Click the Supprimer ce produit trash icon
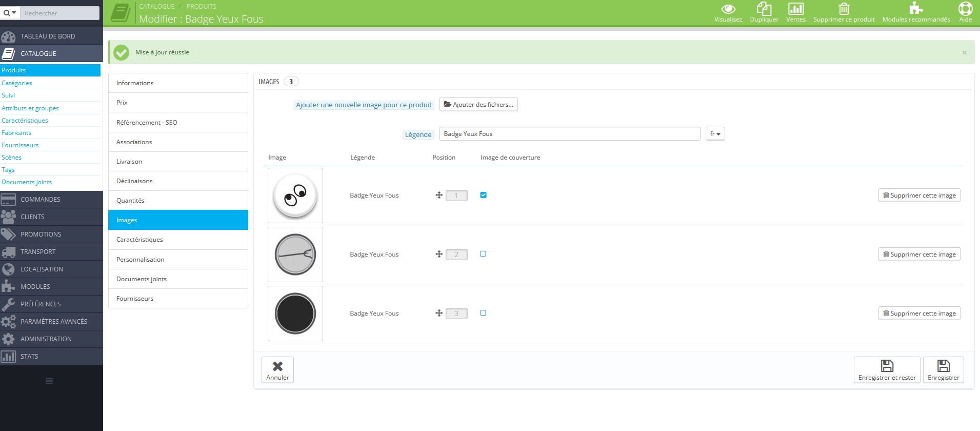The height and width of the screenshot is (431, 980). tap(844, 8)
